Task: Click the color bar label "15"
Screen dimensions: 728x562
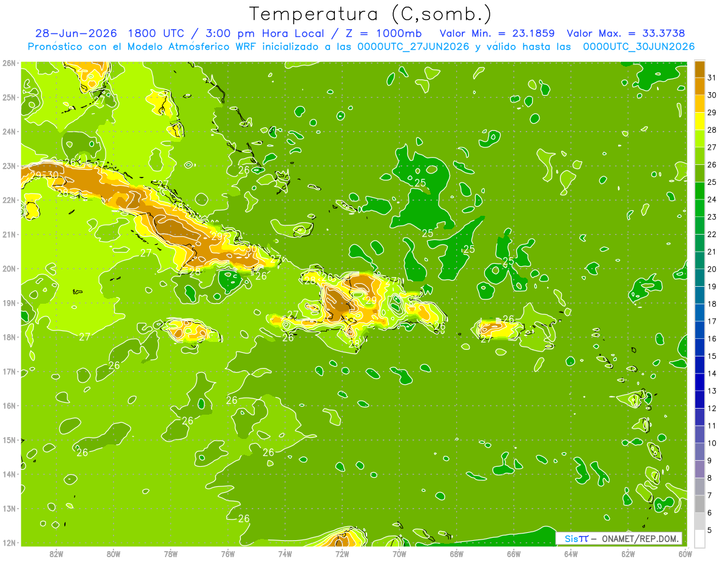Action: [x=712, y=356]
